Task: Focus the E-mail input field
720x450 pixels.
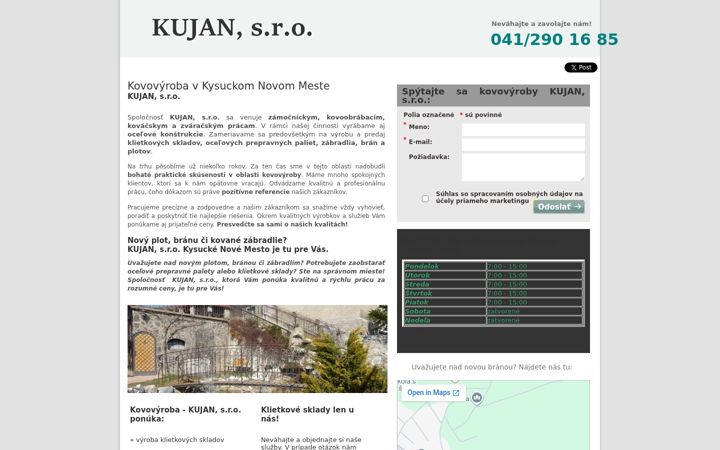Action: [x=523, y=145]
